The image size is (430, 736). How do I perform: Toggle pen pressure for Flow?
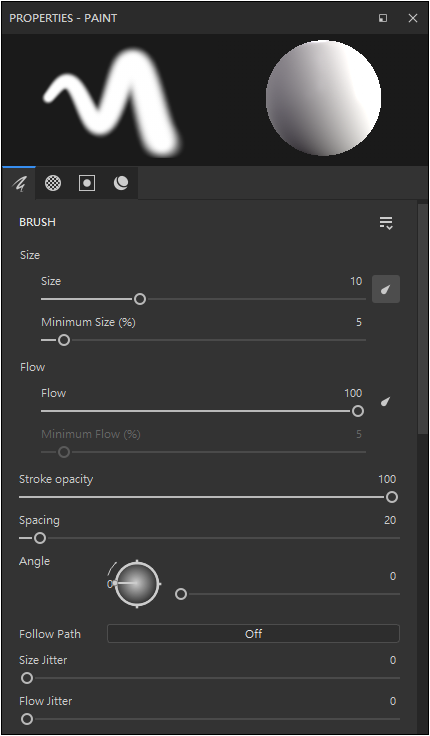tap(386, 401)
